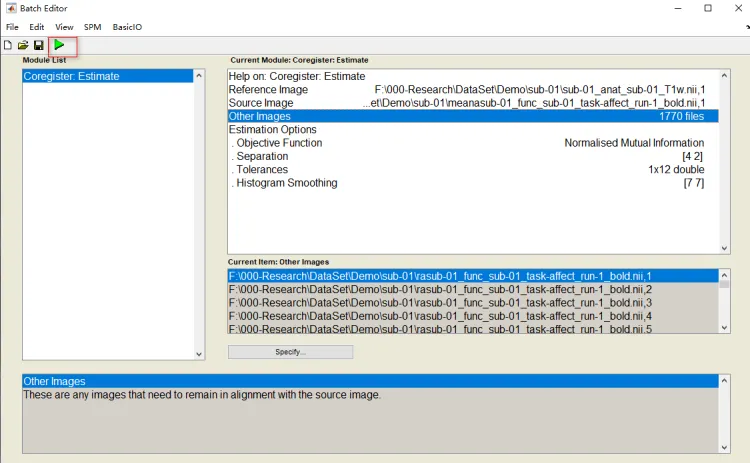Click the MATLAB logo in title bar
This screenshot has width=750, height=463.
click(11, 8)
